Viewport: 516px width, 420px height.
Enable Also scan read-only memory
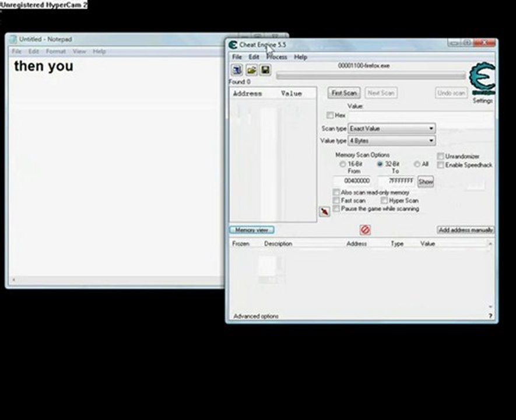click(336, 192)
